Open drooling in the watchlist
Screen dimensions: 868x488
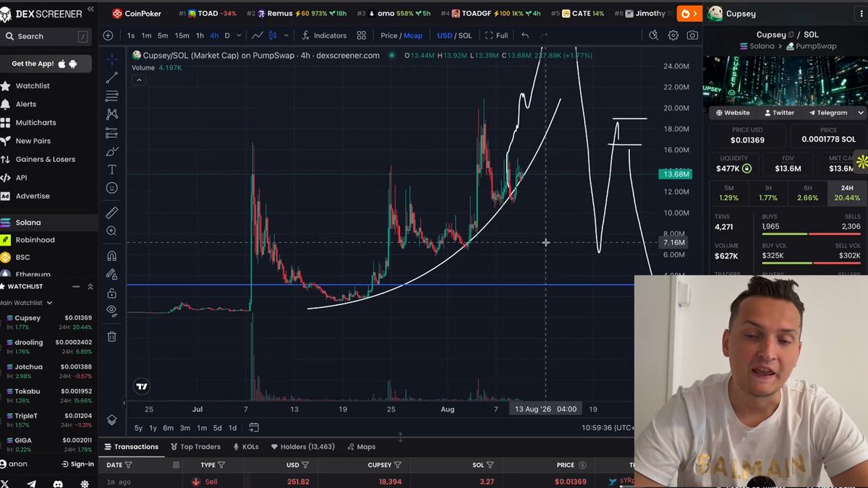point(49,346)
